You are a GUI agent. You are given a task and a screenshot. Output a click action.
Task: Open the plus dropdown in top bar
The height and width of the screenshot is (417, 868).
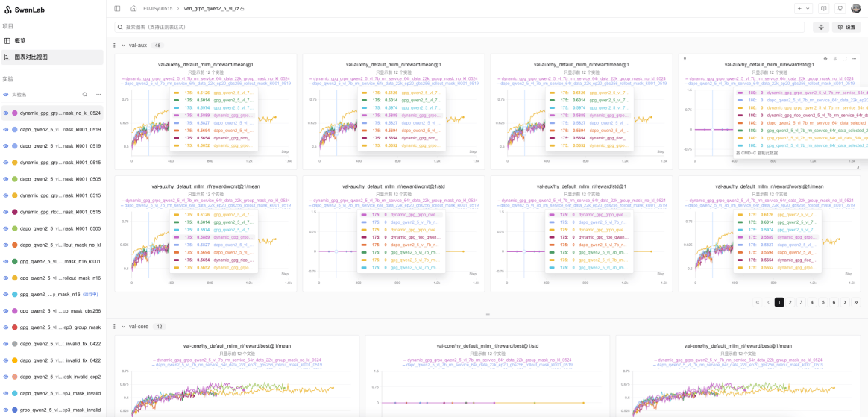(x=803, y=8)
